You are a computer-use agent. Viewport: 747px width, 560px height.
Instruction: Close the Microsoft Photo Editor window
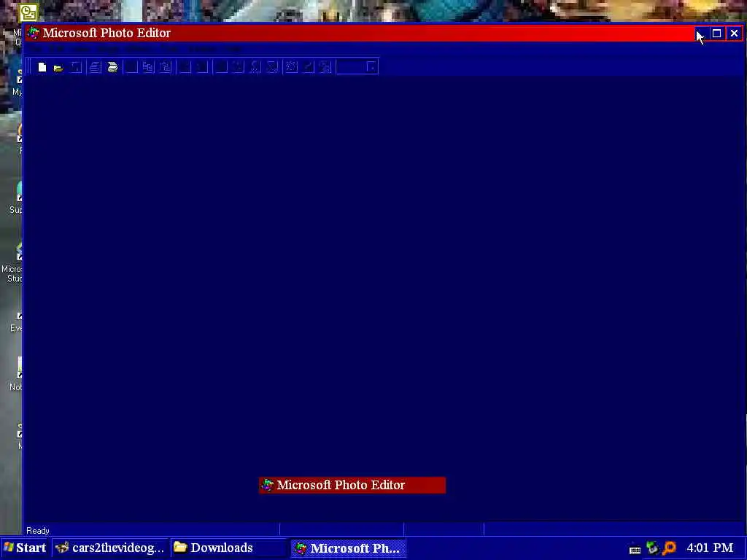(734, 34)
